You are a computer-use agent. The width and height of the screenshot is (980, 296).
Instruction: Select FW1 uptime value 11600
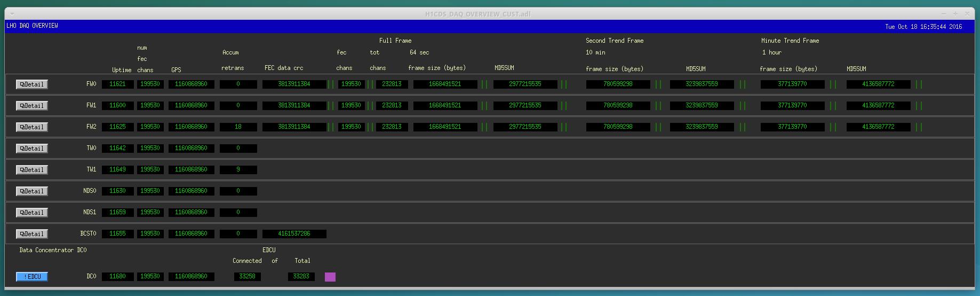point(118,106)
